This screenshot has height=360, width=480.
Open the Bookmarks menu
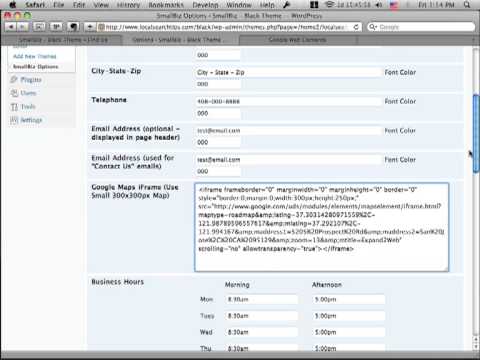pos(166,5)
